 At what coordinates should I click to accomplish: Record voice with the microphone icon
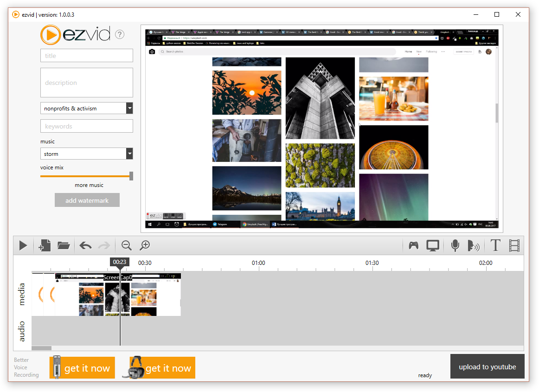pos(455,245)
